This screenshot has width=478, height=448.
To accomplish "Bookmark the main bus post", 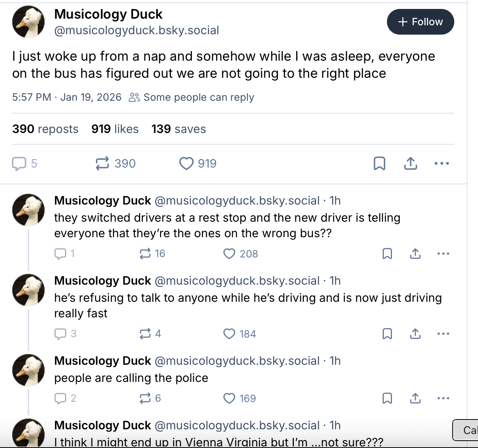I will [379, 163].
